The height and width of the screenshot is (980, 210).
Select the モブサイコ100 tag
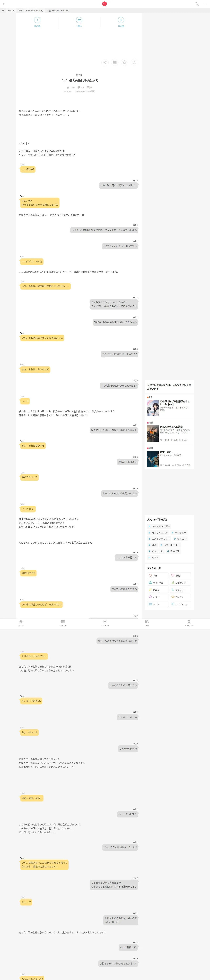click(158, 533)
